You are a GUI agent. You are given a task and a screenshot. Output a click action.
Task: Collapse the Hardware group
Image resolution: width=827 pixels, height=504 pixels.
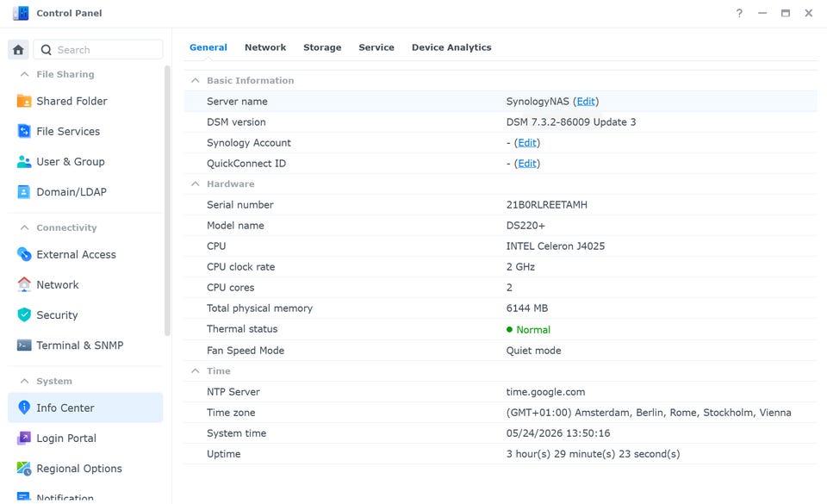click(x=196, y=184)
